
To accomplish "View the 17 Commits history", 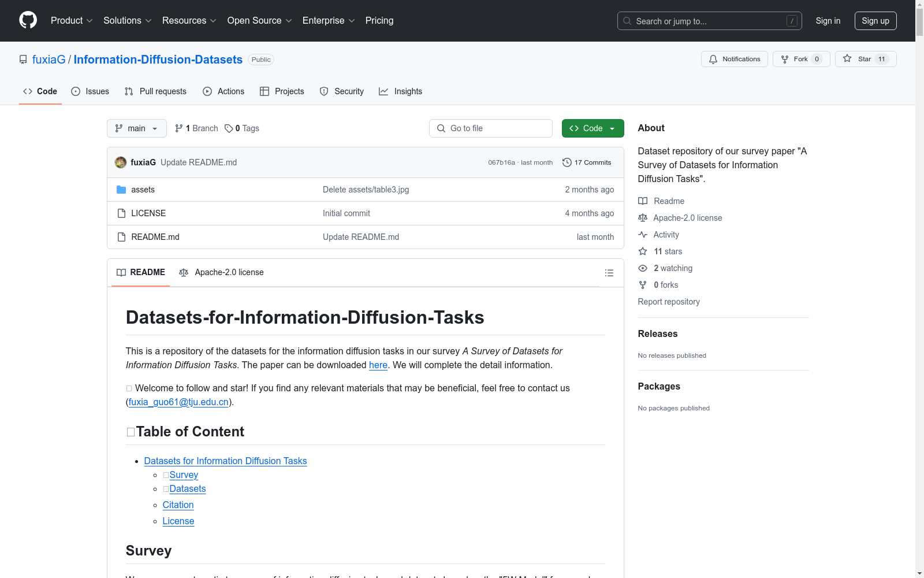I will click(587, 162).
